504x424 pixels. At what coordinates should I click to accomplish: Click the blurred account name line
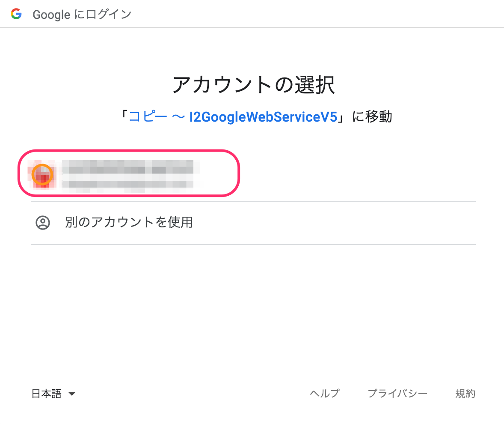127,166
